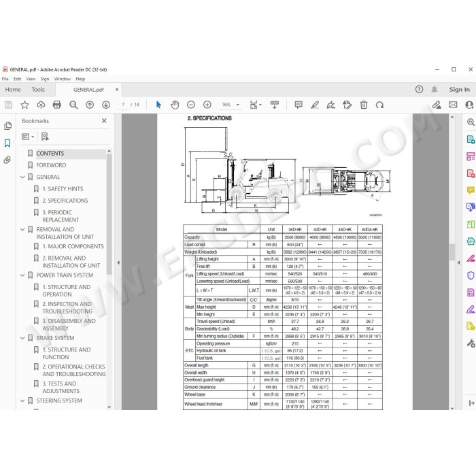Image resolution: width=476 pixels, height=476 pixels.
Task: Click the Sign In button
Action: [459, 90]
